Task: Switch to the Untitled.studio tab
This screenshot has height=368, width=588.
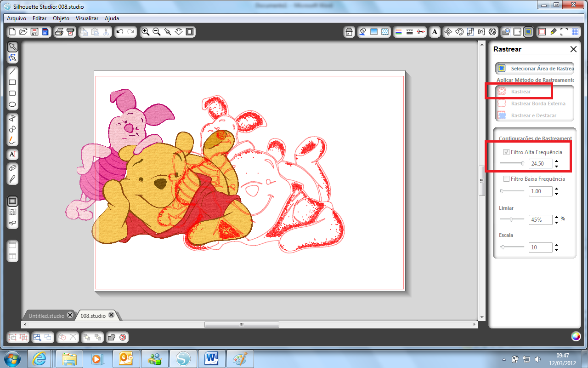Action: click(46, 316)
